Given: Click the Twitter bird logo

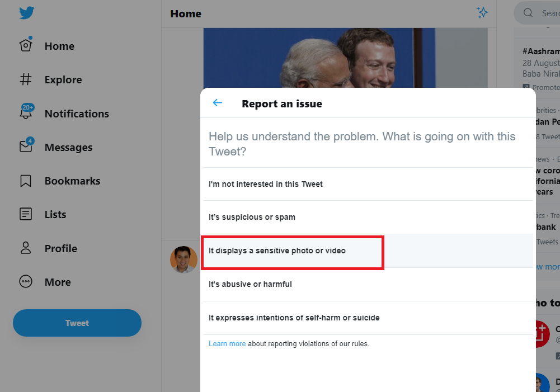Looking at the screenshot, I should click(x=27, y=13).
